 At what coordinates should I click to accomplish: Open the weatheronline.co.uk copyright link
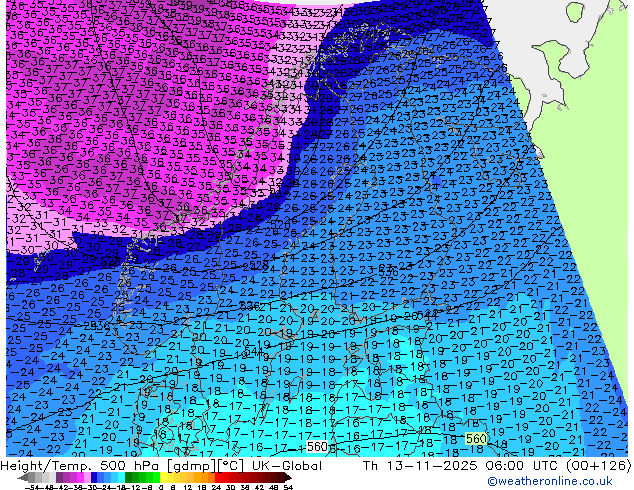pyautogui.click(x=550, y=481)
